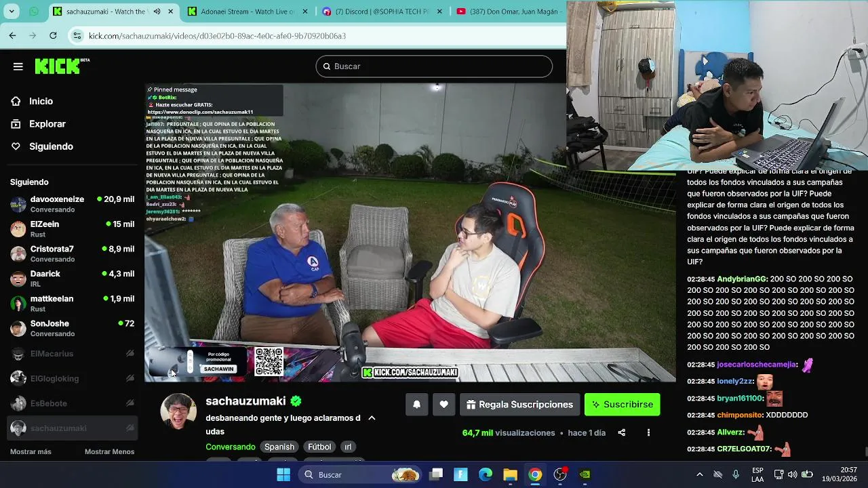Click the Spanish language tag
The image size is (868, 488).
pyautogui.click(x=279, y=447)
